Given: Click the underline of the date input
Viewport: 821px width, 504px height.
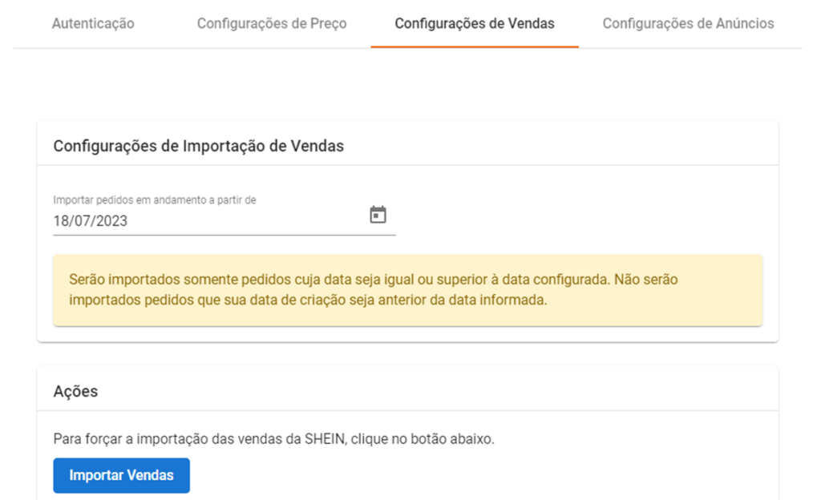Looking at the screenshot, I should [224, 235].
